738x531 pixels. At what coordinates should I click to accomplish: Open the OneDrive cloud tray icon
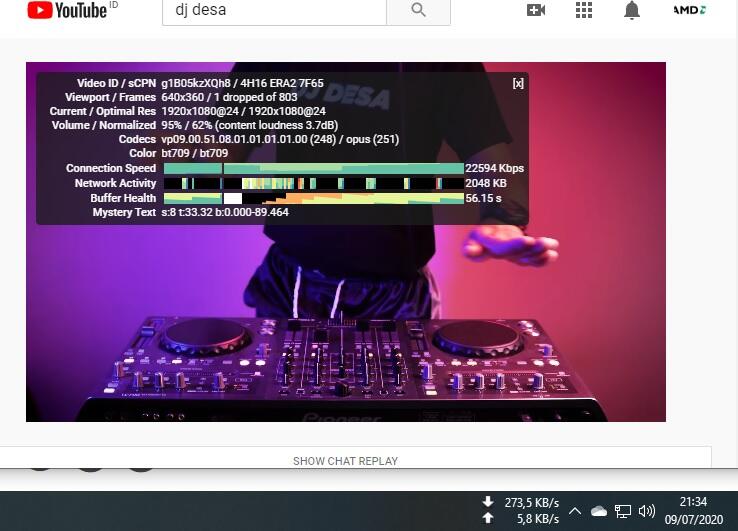(x=599, y=511)
